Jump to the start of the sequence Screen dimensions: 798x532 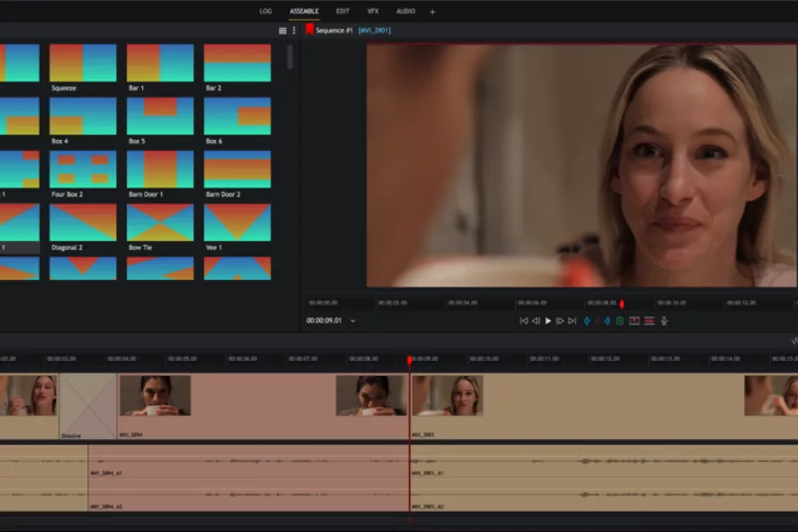click(524, 321)
